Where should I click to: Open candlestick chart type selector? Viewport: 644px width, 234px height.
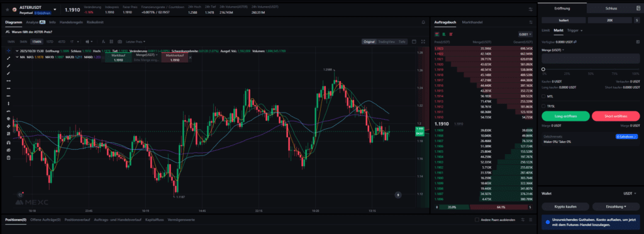(89, 42)
